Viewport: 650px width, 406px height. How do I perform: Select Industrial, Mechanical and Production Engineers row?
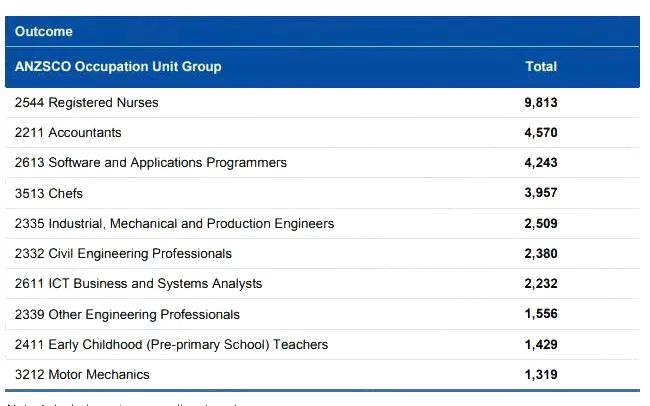(x=323, y=224)
